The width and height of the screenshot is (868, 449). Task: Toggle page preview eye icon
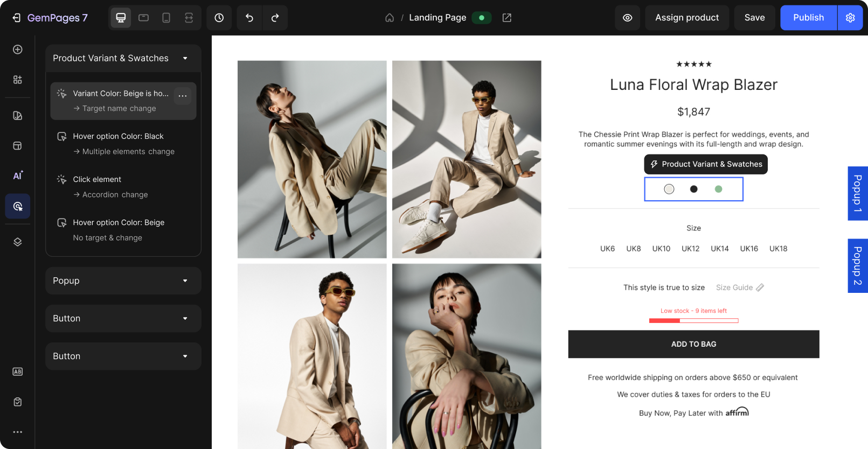coord(627,18)
